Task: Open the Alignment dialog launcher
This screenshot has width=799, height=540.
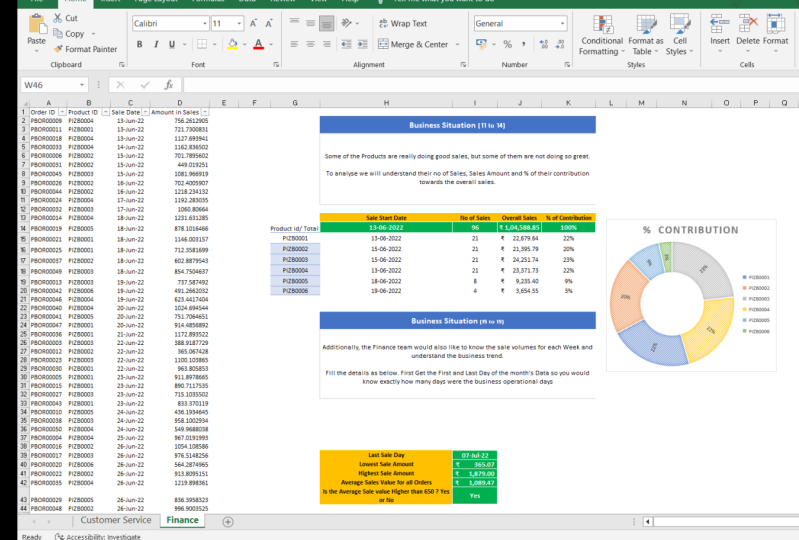Action: 463,65
